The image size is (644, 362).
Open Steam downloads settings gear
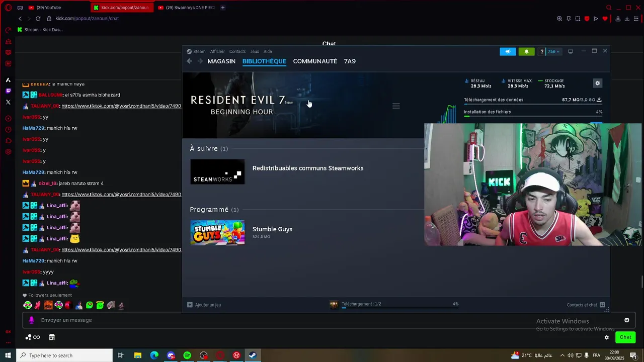click(x=598, y=83)
